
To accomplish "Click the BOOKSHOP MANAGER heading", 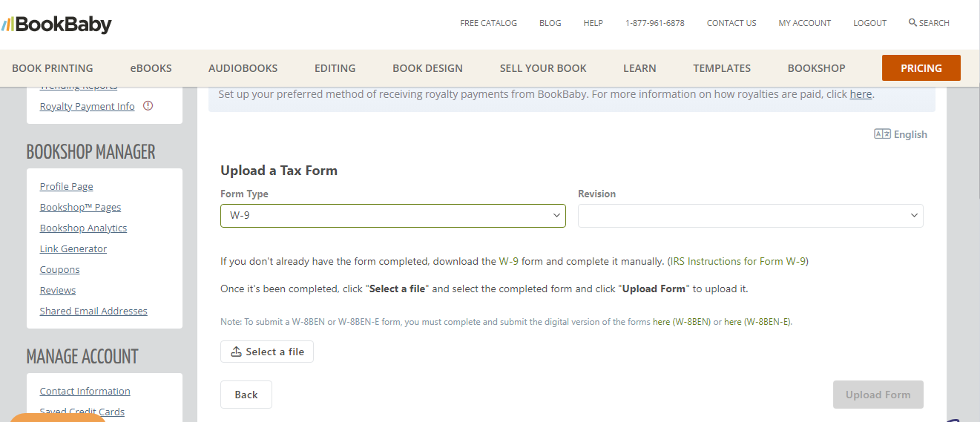I will (91, 152).
